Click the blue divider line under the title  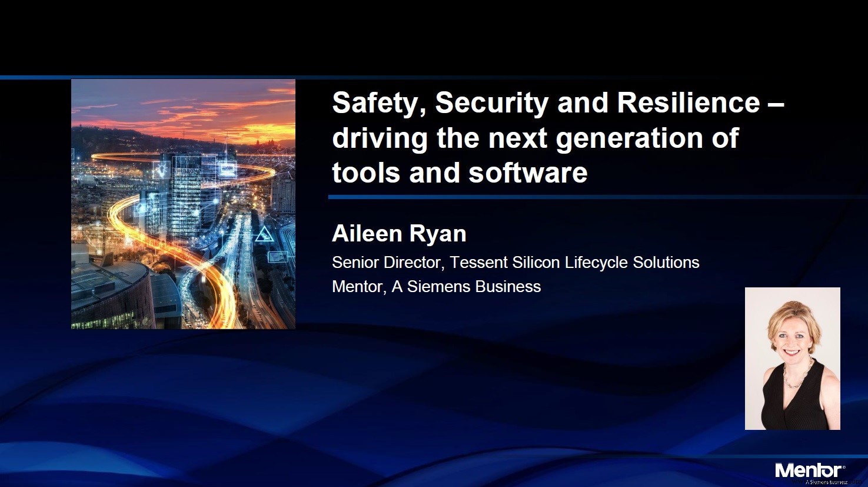pyautogui.click(x=588, y=197)
